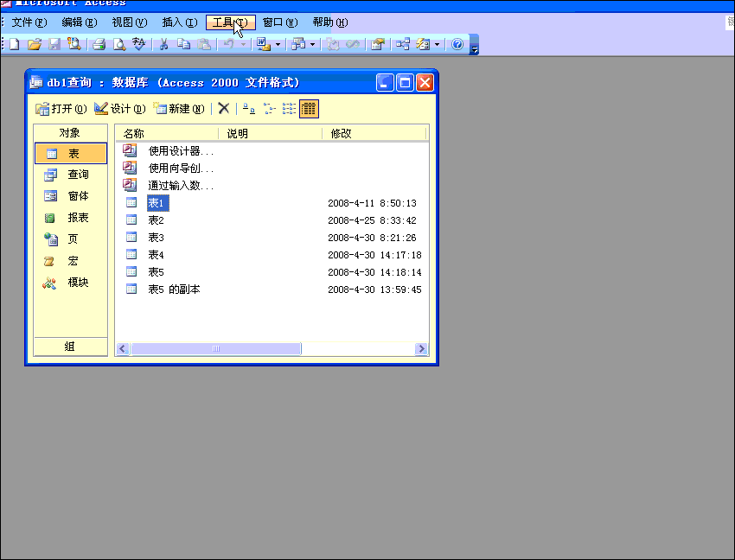Image resolution: width=735 pixels, height=560 pixels.
Task: Click the 新建(N) button
Action: point(179,109)
